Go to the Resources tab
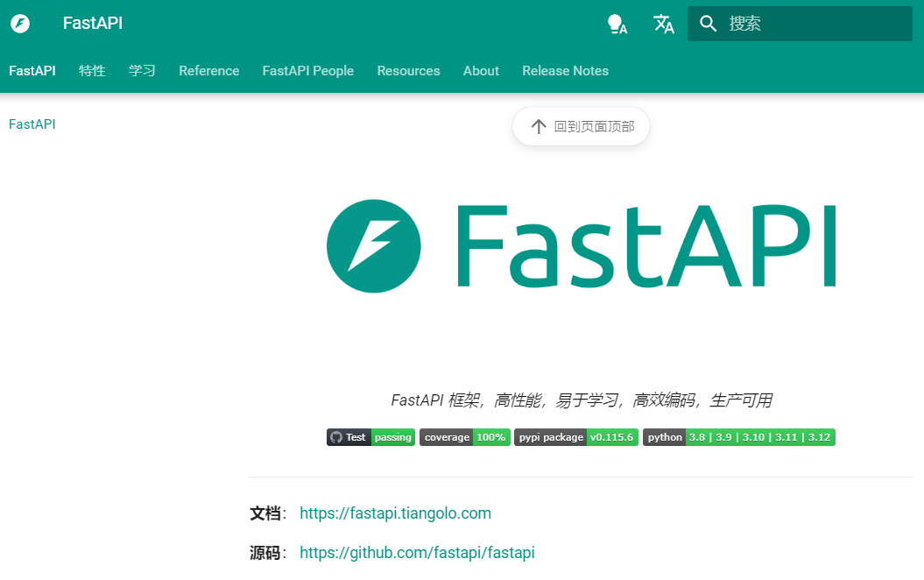 coord(408,71)
